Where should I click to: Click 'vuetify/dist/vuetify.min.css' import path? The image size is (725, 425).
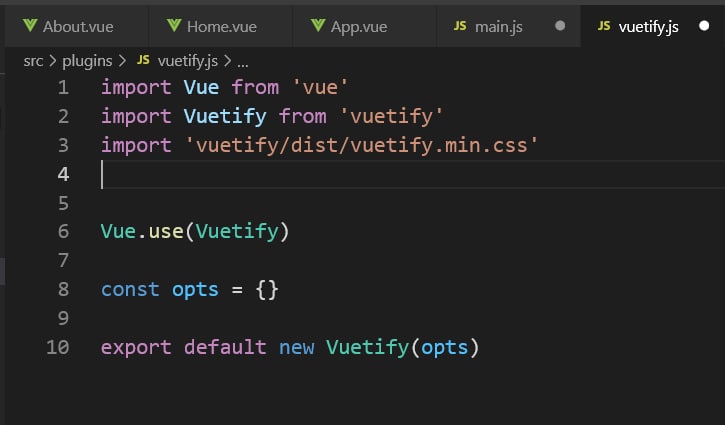362,145
